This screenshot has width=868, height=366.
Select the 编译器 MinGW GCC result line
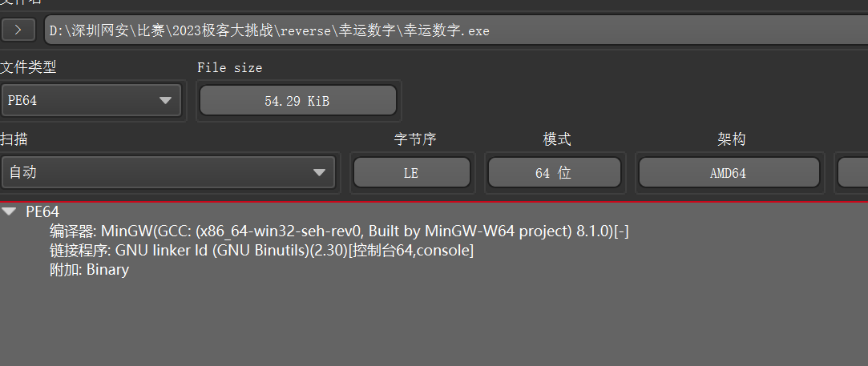(x=339, y=231)
